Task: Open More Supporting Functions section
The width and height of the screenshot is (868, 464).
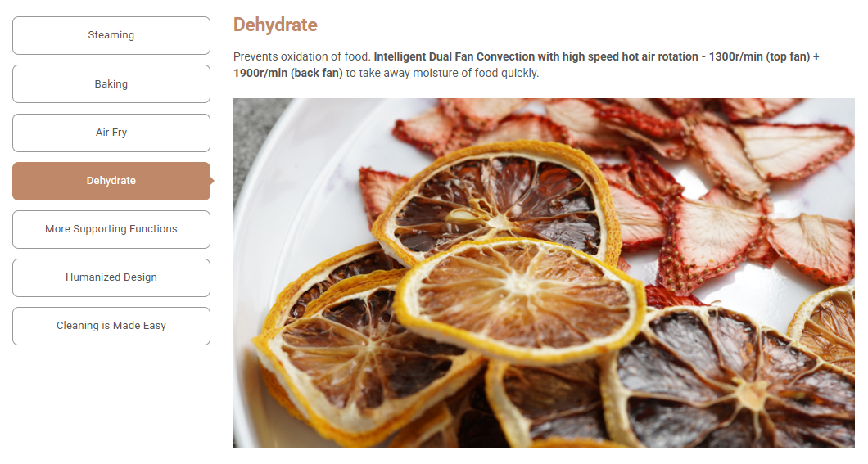Action: tap(111, 229)
